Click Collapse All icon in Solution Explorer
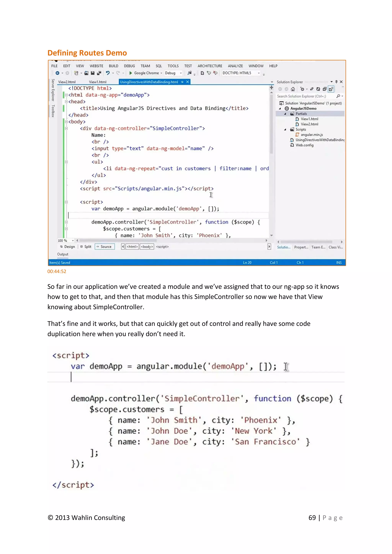 click(325, 89)
